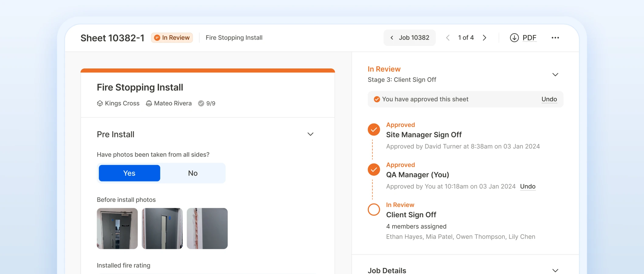Open the three-dot more options menu

[x=555, y=38]
